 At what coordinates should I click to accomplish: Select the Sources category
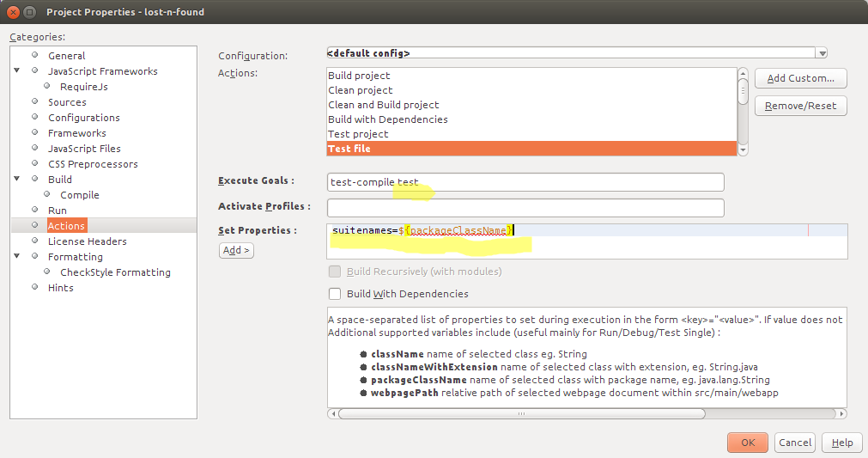(x=67, y=102)
